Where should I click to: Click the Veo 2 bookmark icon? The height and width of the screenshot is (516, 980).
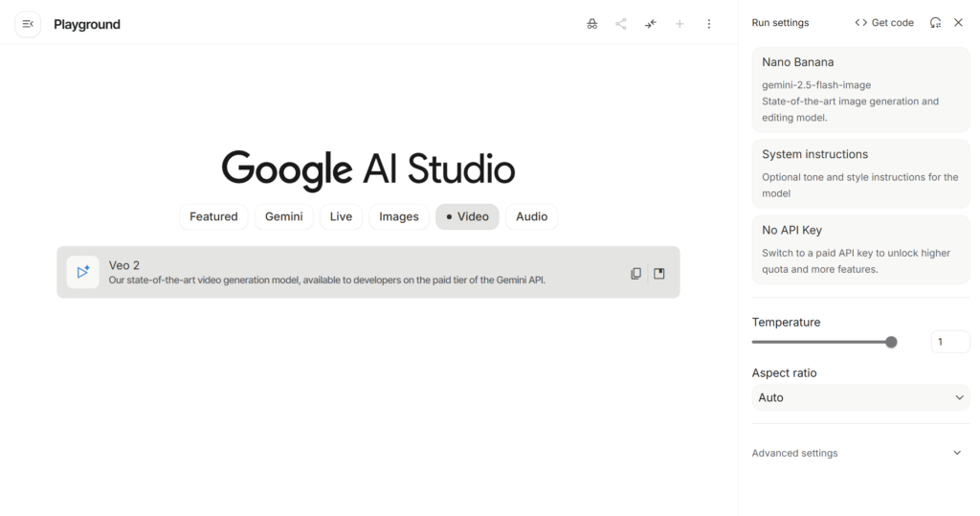click(659, 274)
